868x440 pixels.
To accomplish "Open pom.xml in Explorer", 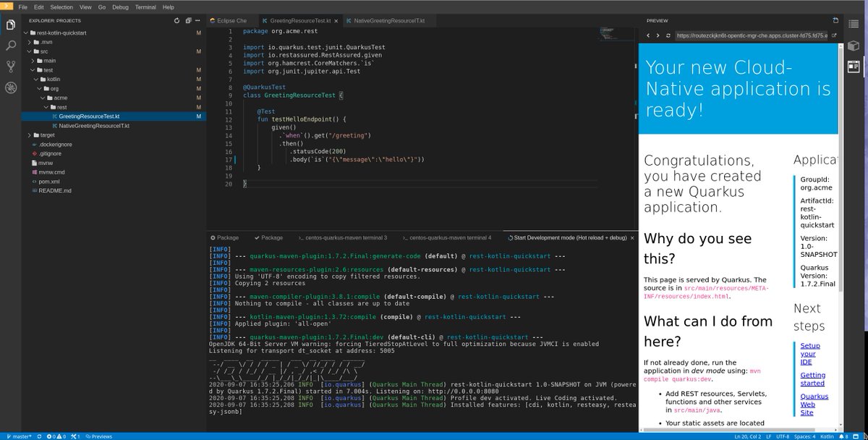I will pos(48,182).
